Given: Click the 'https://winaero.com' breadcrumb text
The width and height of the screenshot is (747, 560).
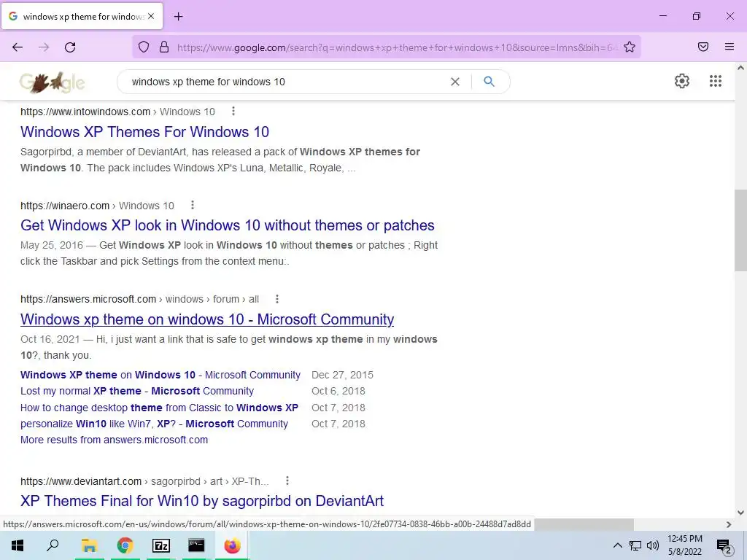Looking at the screenshot, I should (65, 206).
